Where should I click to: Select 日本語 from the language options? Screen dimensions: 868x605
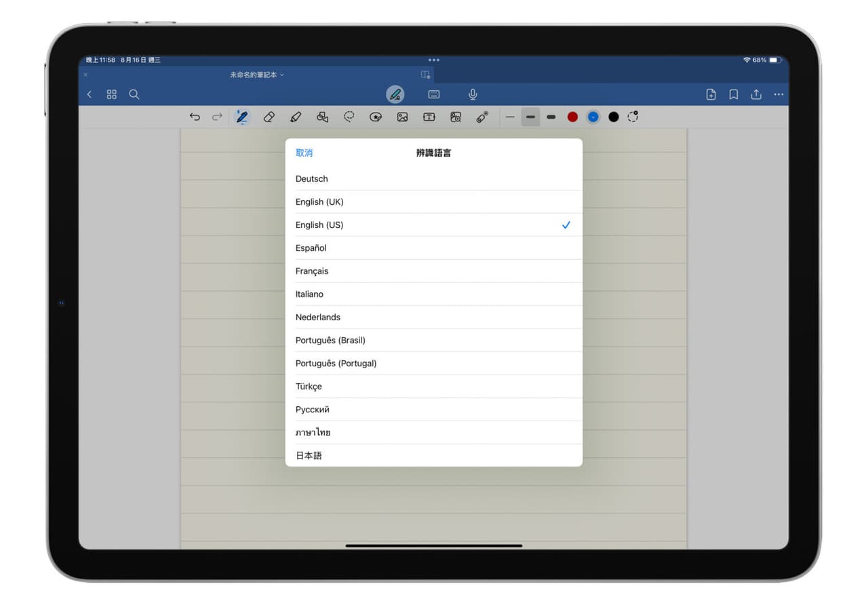coord(309,455)
